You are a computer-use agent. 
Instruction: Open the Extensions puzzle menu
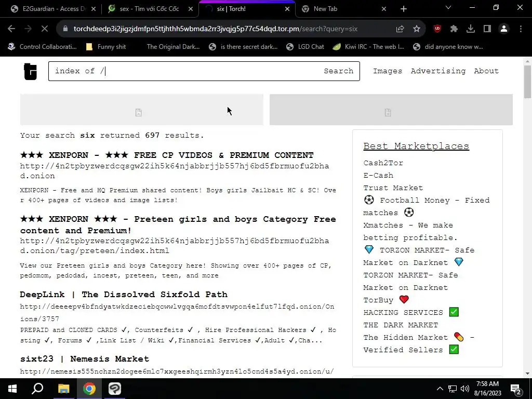pos(454,29)
